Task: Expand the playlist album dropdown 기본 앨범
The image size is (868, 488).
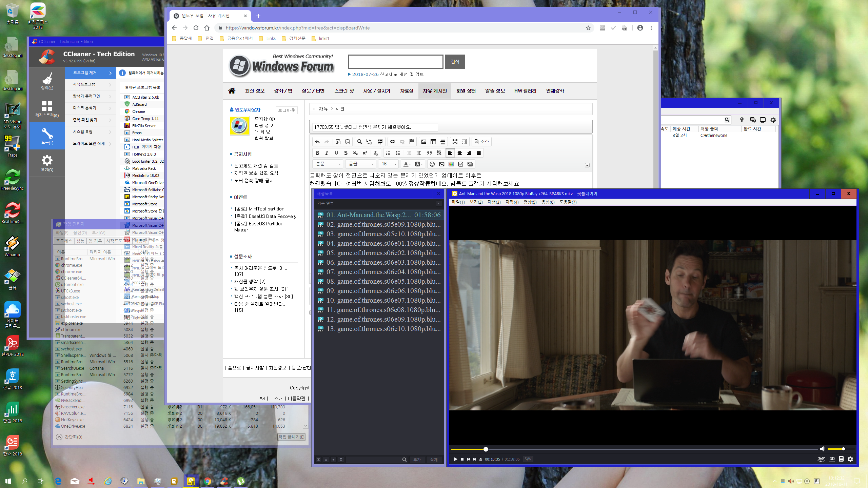Action: pos(439,203)
